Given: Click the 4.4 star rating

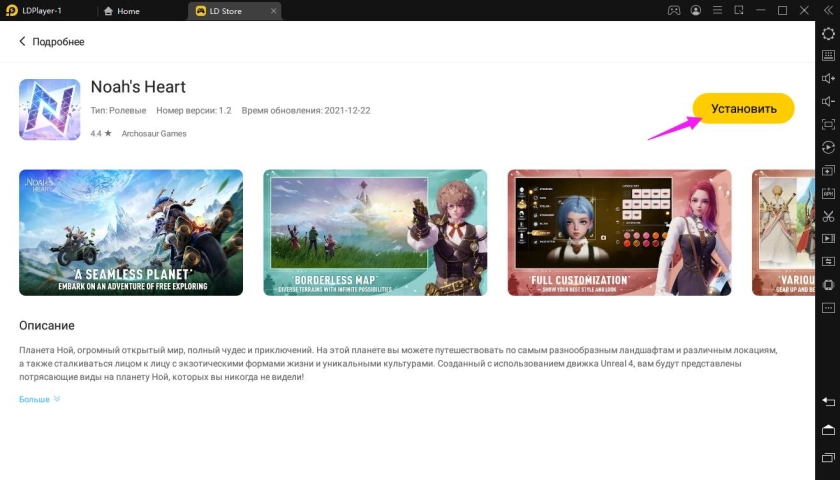Looking at the screenshot, I should pos(101,133).
